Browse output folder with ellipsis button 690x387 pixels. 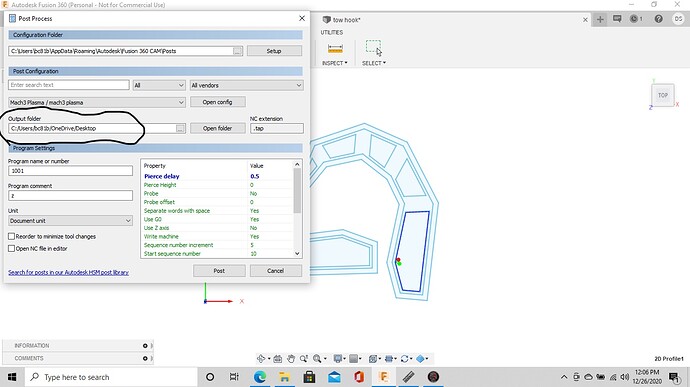[180, 129]
